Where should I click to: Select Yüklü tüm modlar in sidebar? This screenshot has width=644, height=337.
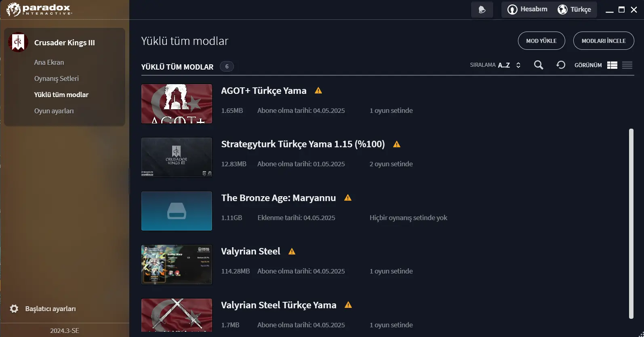click(61, 95)
